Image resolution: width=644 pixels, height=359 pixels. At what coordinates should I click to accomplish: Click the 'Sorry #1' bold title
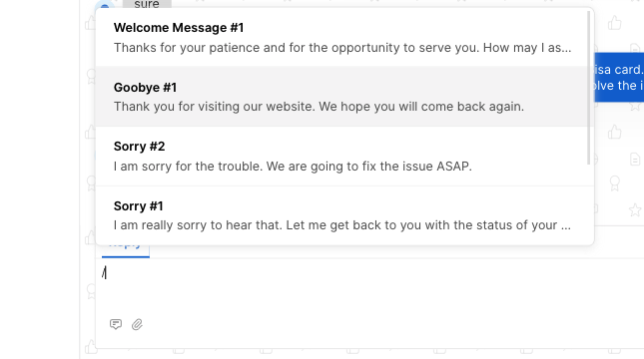tap(139, 206)
